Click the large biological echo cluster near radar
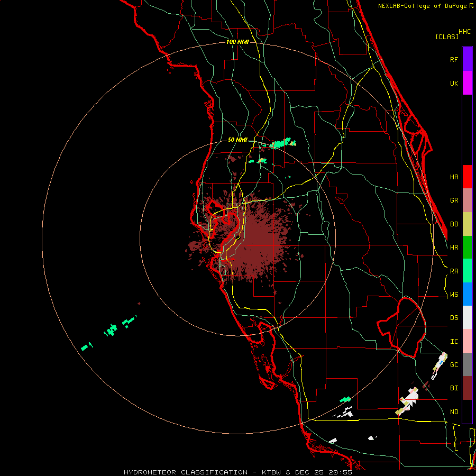 point(252,240)
